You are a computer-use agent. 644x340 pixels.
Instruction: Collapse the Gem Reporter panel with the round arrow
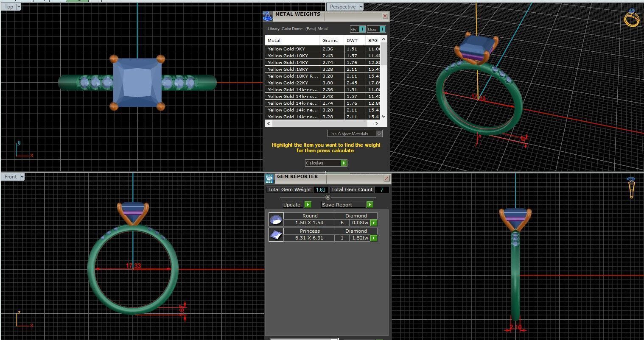(328, 197)
